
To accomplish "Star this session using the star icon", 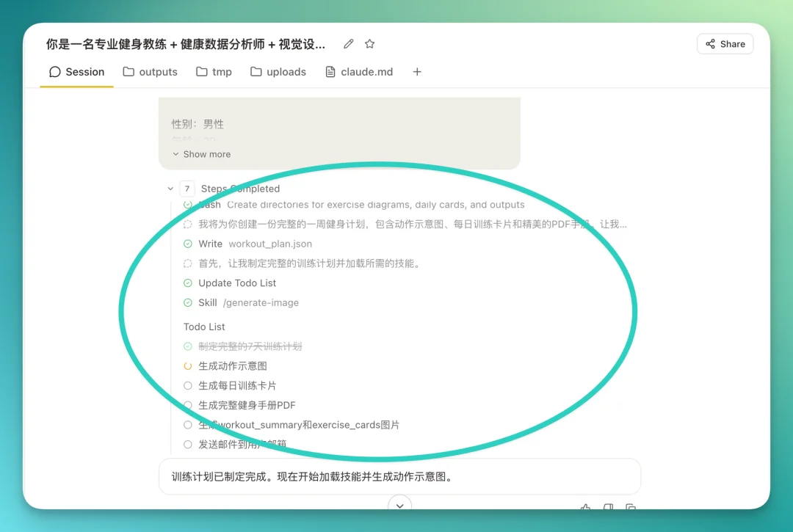I will click(x=369, y=43).
